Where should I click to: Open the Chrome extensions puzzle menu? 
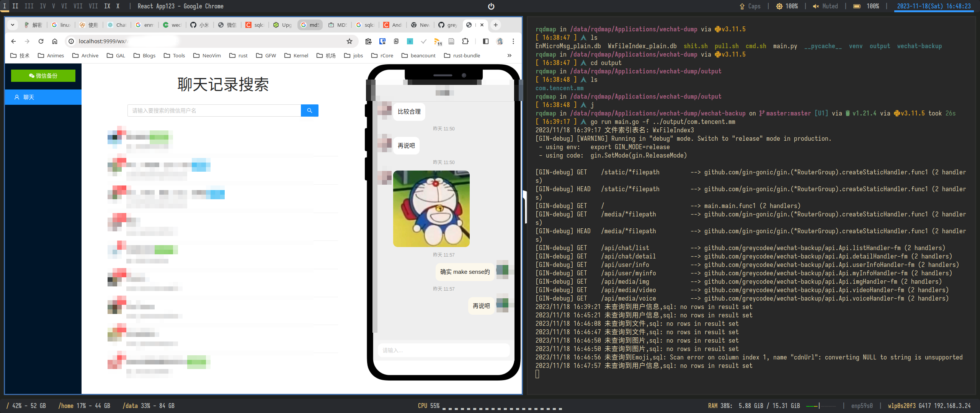point(465,41)
